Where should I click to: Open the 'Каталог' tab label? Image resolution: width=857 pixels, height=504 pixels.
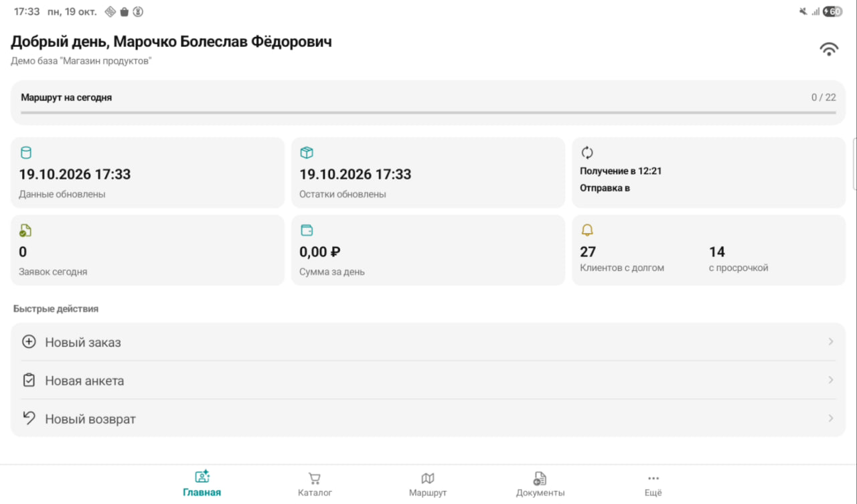[x=315, y=493]
